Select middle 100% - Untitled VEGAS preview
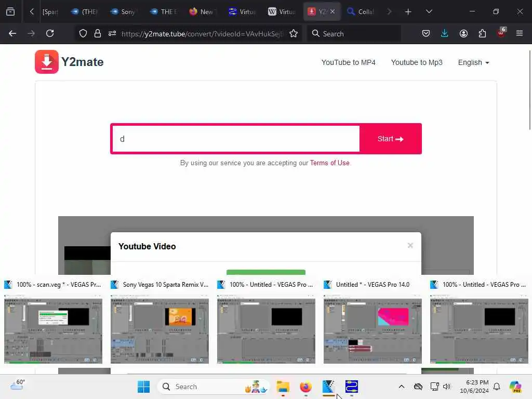The height and width of the screenshot is (399, 532). pos(266,321)
